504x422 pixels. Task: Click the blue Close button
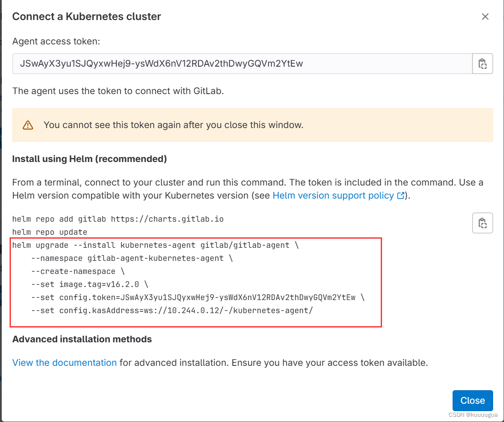pos(473,401)
